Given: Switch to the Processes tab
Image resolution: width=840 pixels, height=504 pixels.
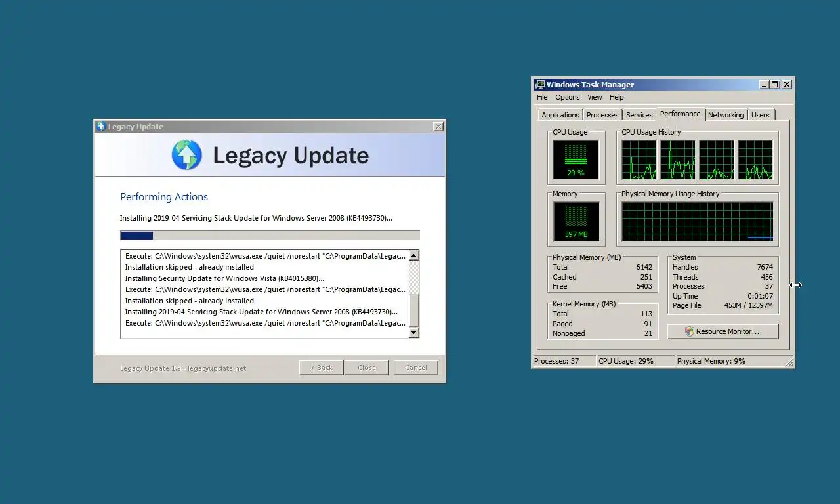Looking at the screenshot, I should tap(602, 115).
